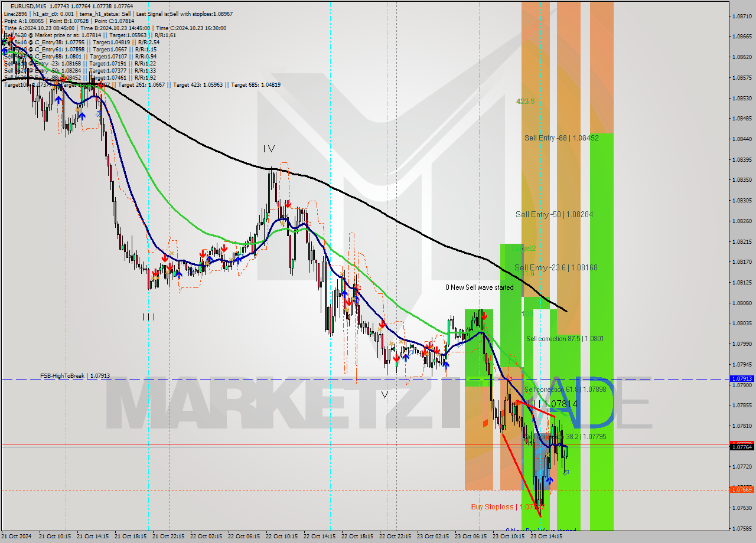Select 'Sell correction 61.8 | 1.07898' label

(x=565, y=390)
